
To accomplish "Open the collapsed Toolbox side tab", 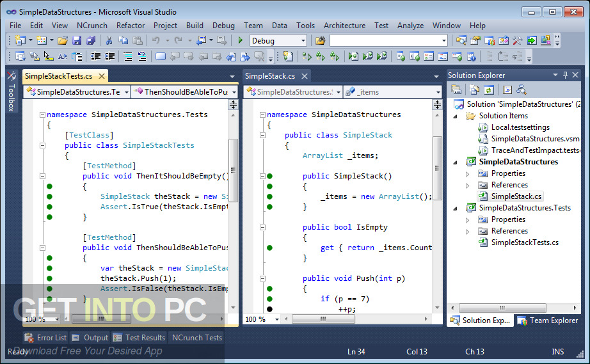I will coord(12,91).
